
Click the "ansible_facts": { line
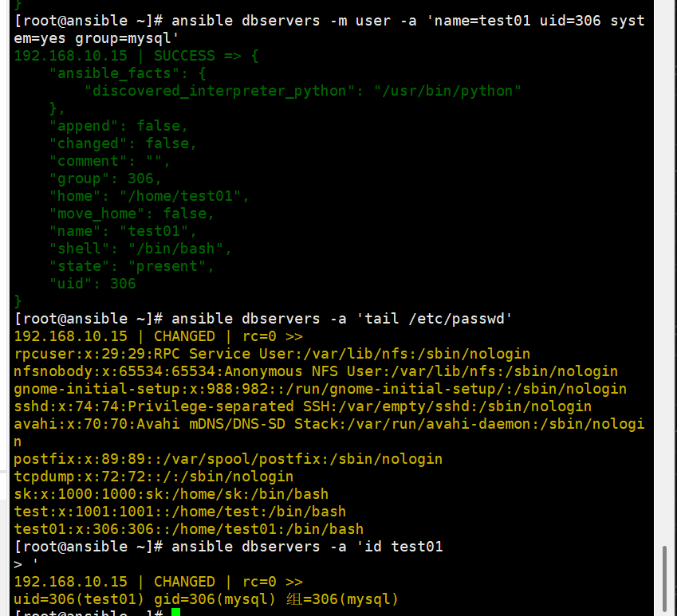click(x=128, y=73)
